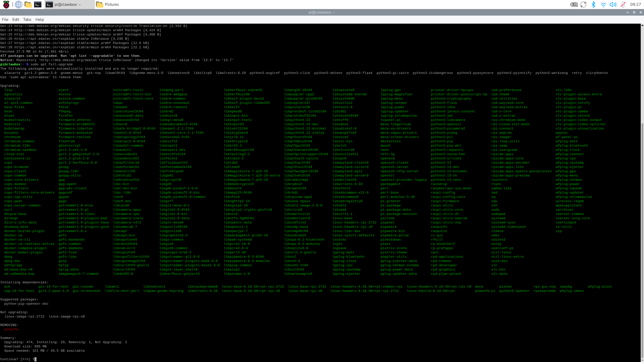Open the Tabs menu
The image size is (644, 362).
click(27, 19)
